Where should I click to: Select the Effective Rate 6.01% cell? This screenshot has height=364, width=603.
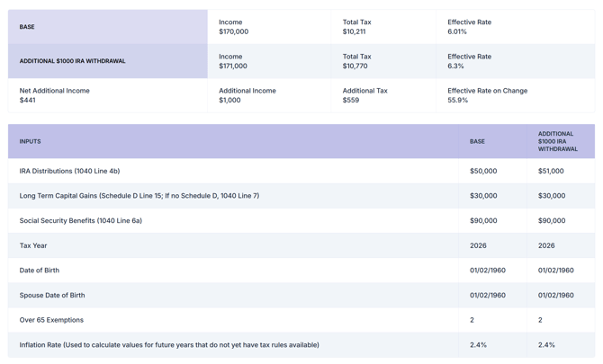[x=469, y=27]
